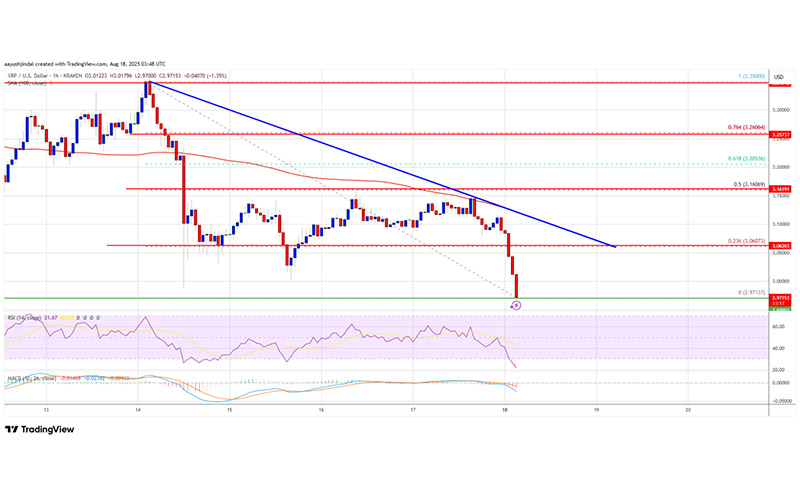The width and height of the screenshot is (800, 500).
Task: Click the -0.04070 (-1.35%) change value in header
Action: 207,76
